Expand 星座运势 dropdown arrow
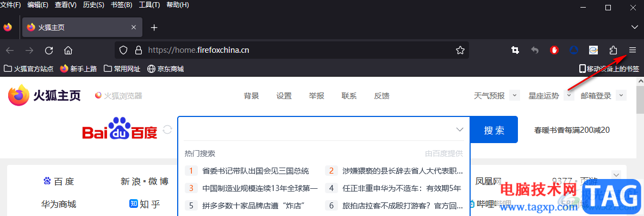The width and height of the screenshot is (644, 216). point(569,95)
